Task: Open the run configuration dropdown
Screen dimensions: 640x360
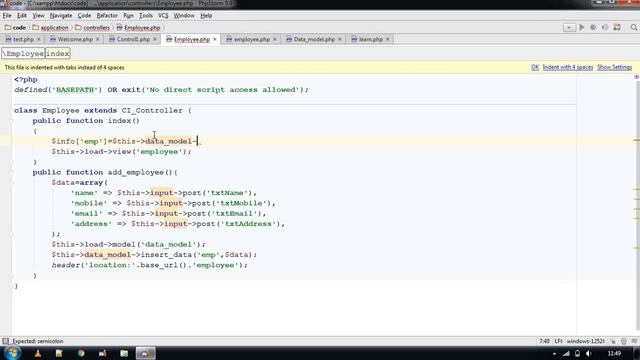Action: pyautogui.click(x=569, y=27)
